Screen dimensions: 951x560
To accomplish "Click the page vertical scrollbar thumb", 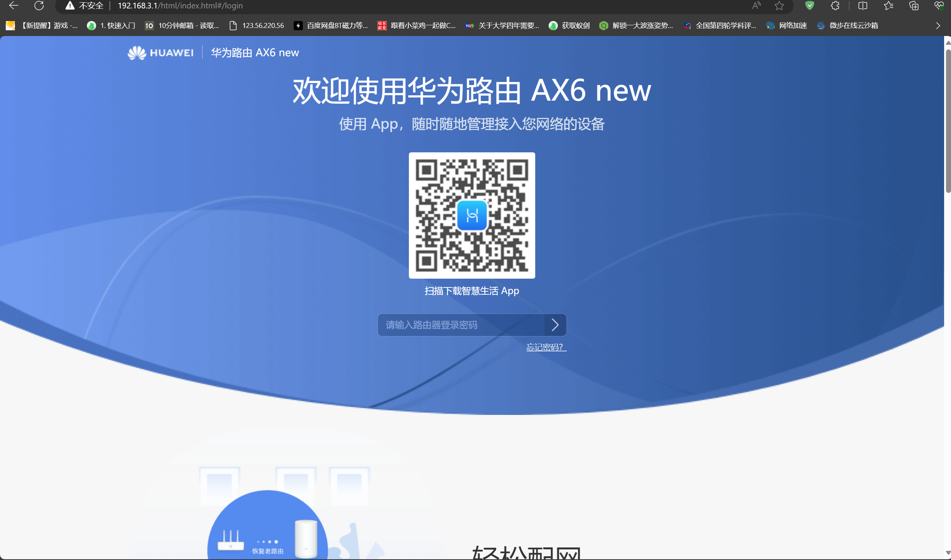I will pyautogui.click(x=948, y=121).
